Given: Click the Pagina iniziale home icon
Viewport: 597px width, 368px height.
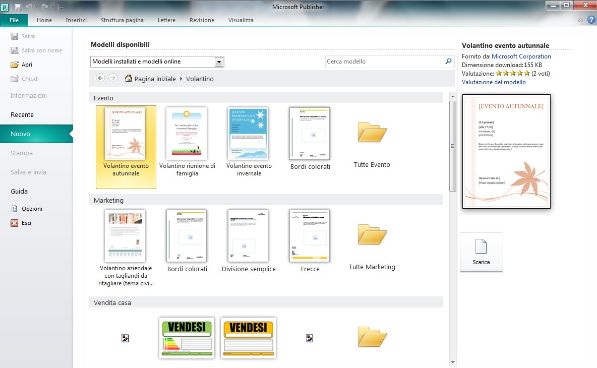Looking at the screenshot, I should [x=128, y=78].
